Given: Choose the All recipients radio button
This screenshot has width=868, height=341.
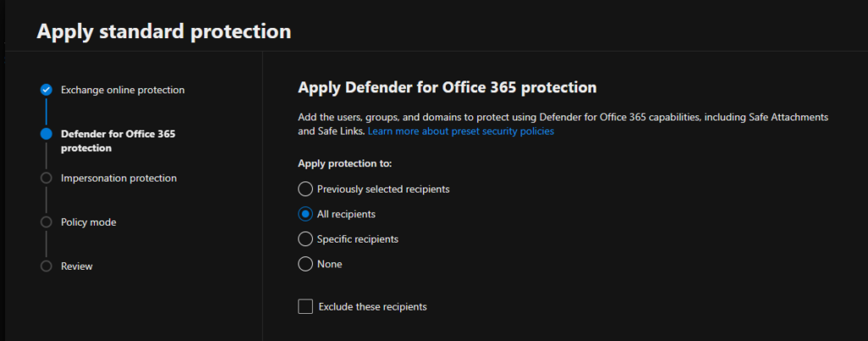Looking at the screenshot, I should [305, 214].
